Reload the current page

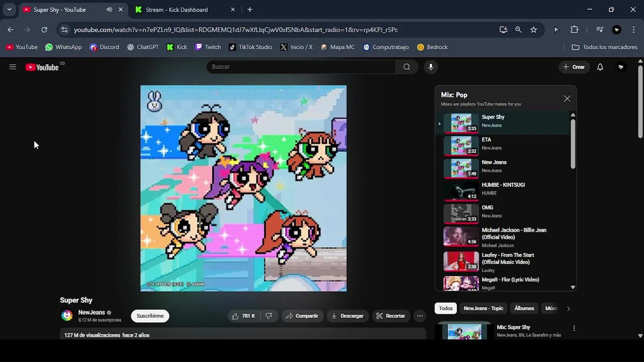point(44,30)
